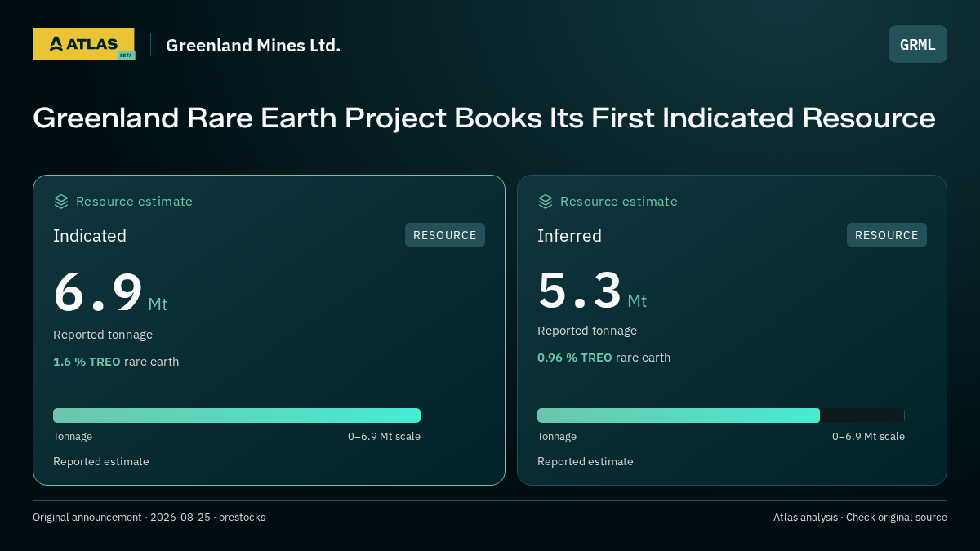
Task: Click the layers icon in Indicated card
Action: click(x=61, y=202)
